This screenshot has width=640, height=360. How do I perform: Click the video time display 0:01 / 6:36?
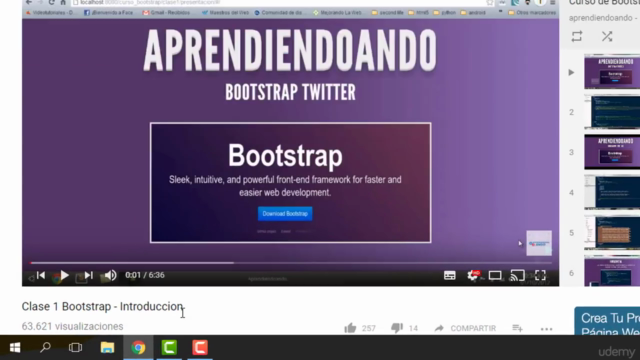point(145,275)
